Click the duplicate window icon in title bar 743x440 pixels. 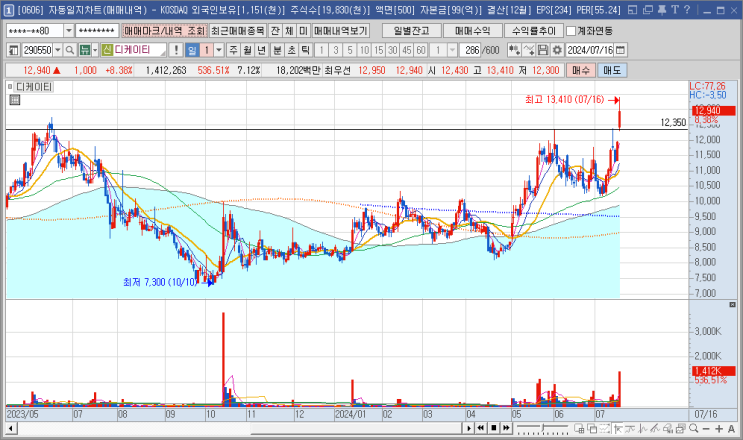[x=648, y=9]
